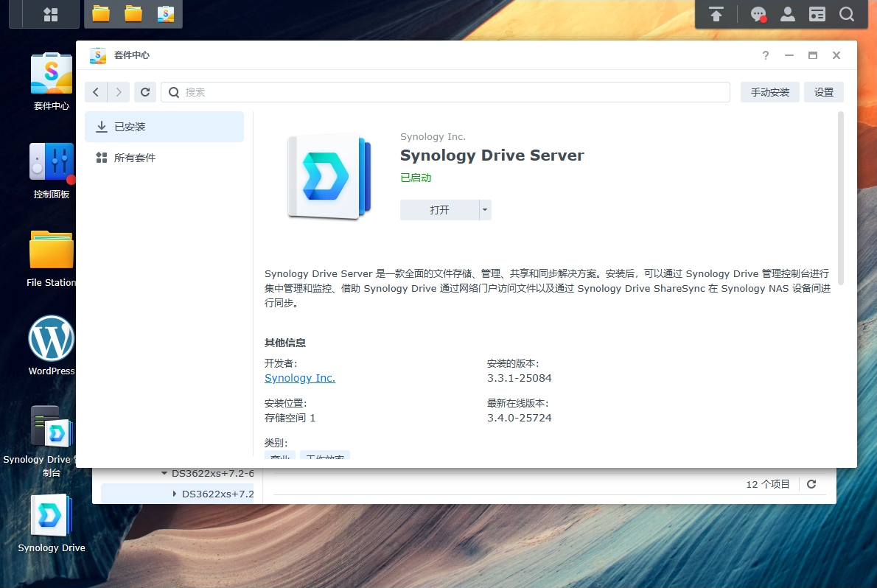This screenshot has height=588, width=877.
Task: Open the upload queue icon in taskbar
Action: [716, 14]
